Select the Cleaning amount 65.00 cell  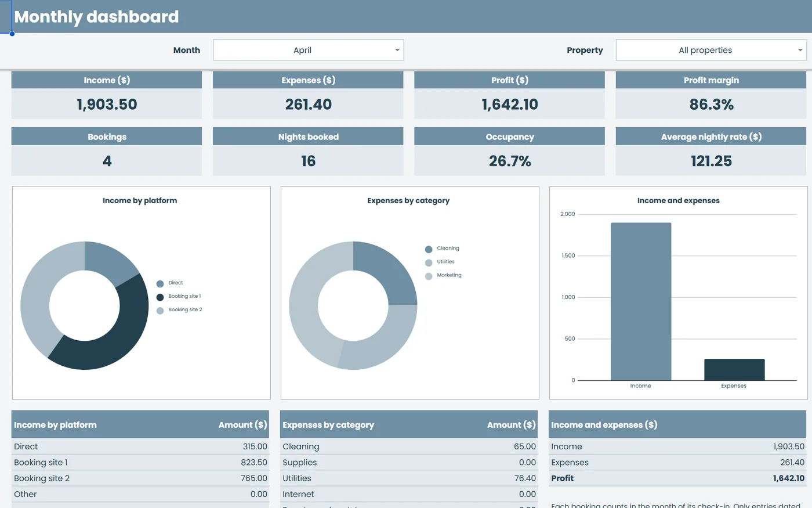[x=524, y=446]
